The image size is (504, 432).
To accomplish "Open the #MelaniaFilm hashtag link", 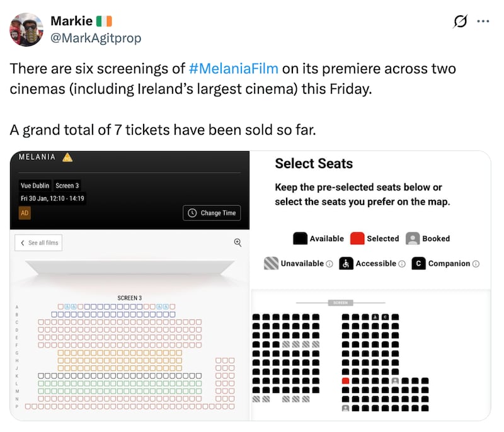I will click(233, 68).
